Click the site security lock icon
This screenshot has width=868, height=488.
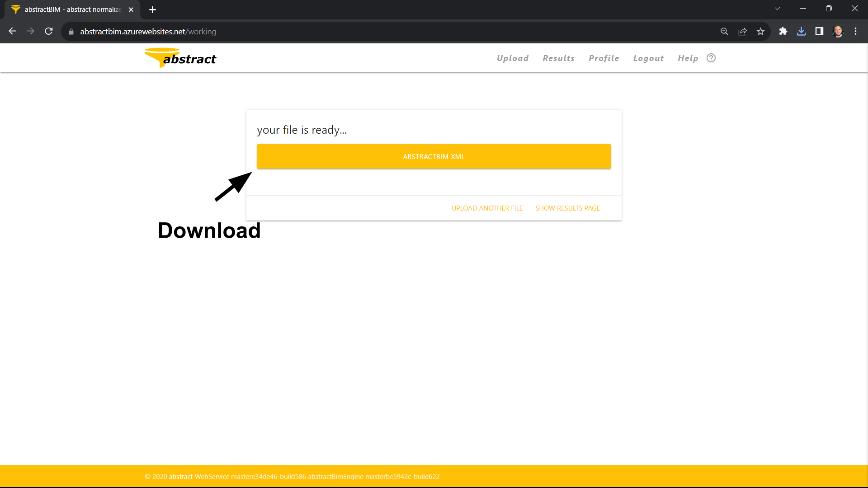71,32
